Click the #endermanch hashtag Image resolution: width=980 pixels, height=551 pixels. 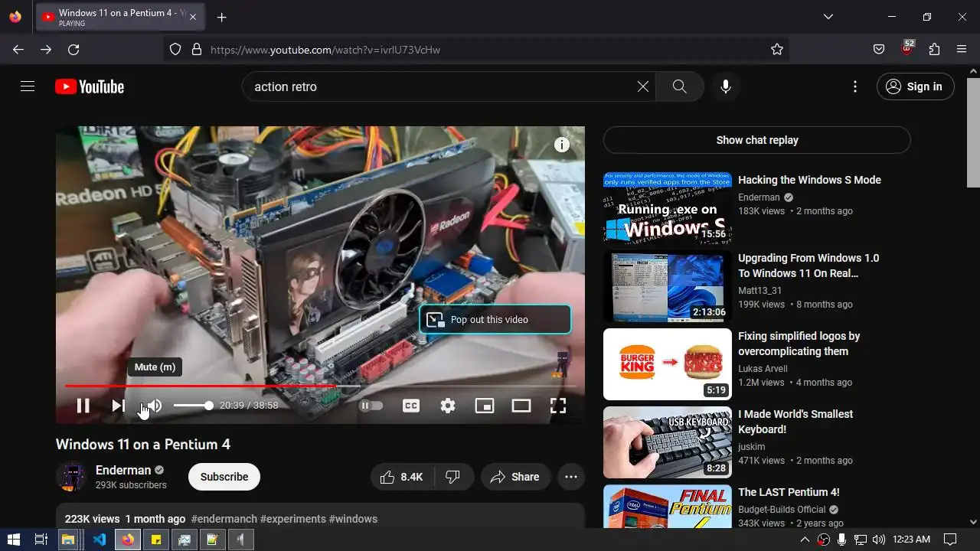click(224, 519)
